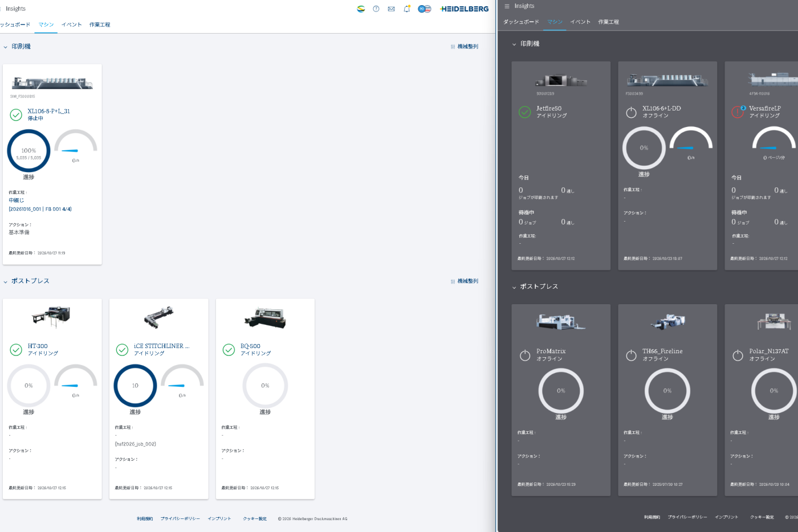
Task: Open the user avatar in the light window
Action: click(x=425, y=9)
